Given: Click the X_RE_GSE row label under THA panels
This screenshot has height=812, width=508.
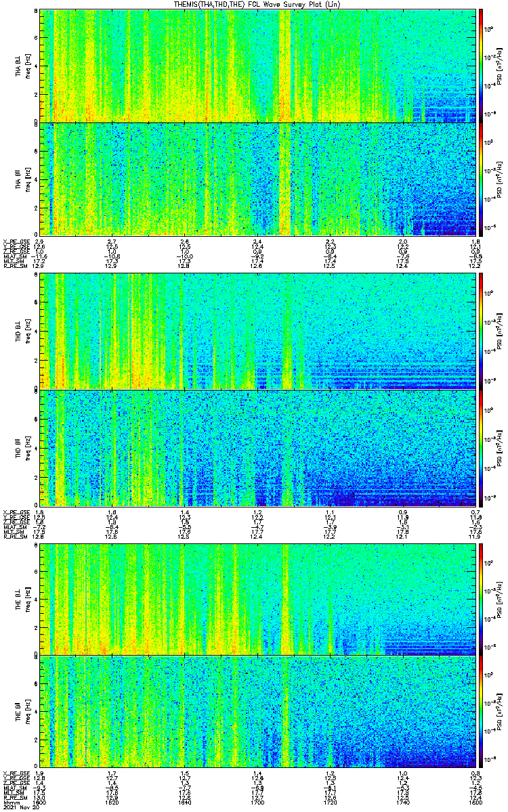Looking at the screenshot, I should click(16, 242).
